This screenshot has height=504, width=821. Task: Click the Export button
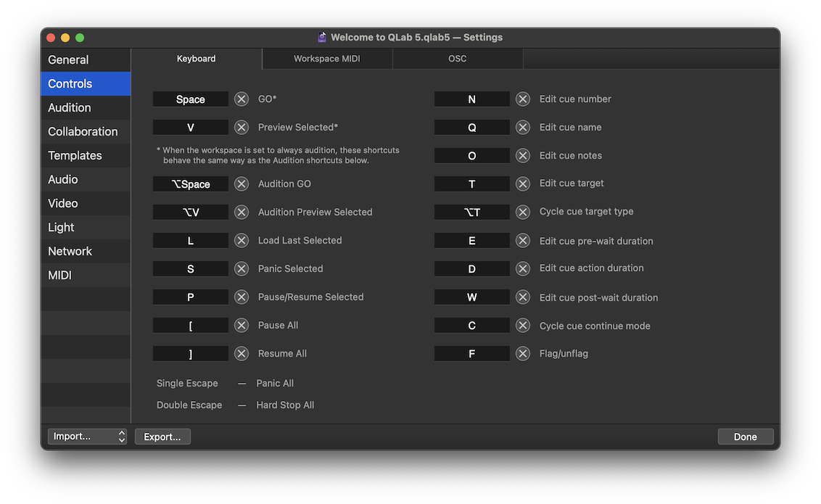click(x=162, y=436)
